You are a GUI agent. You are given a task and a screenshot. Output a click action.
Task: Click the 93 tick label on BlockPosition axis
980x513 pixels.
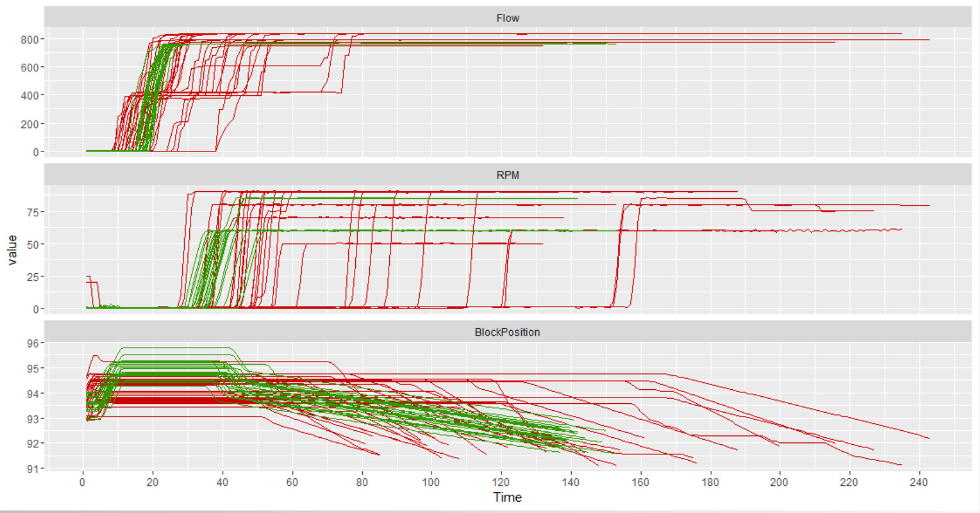coord(32,419)
